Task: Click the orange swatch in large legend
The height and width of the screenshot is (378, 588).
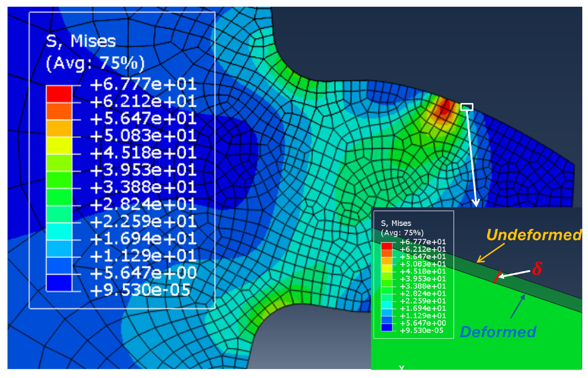Action: coord(59,128)
